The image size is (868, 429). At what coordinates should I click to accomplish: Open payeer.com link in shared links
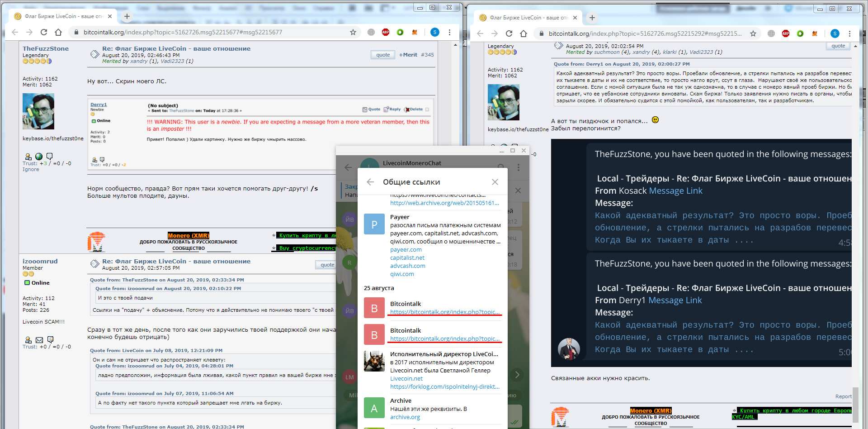click(x=406, y=250)
